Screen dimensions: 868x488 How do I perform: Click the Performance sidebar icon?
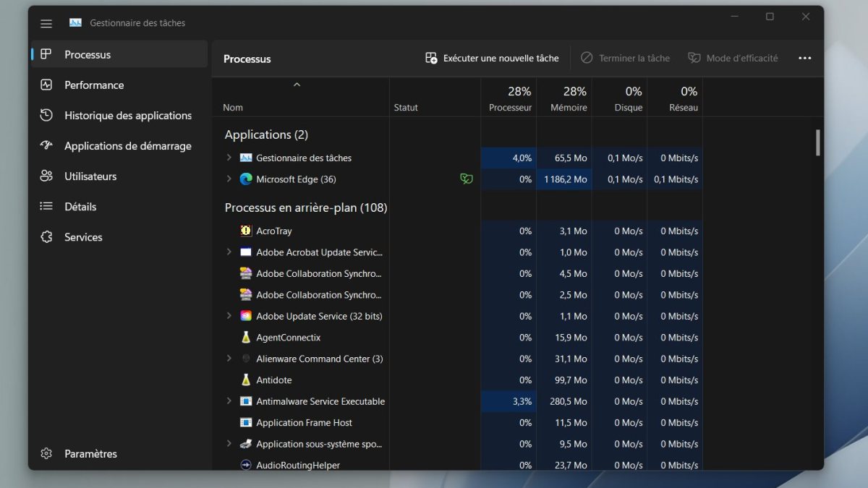(x=46, y=85)
